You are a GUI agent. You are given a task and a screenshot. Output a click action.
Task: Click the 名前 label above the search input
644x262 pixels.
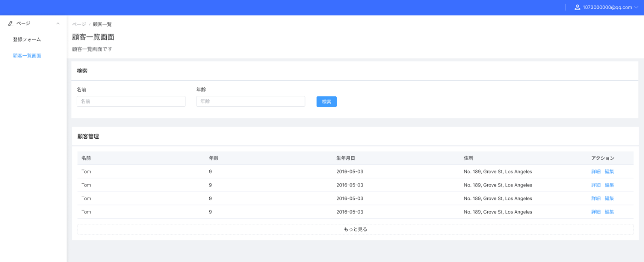[81, 89]
